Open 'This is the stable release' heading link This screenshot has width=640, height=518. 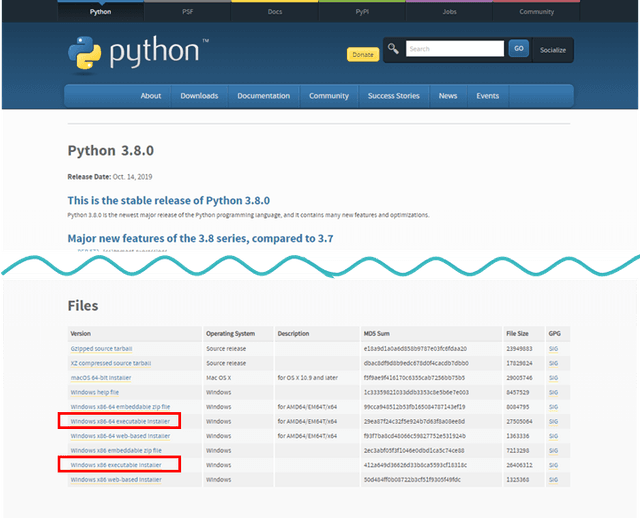[169, 200]
